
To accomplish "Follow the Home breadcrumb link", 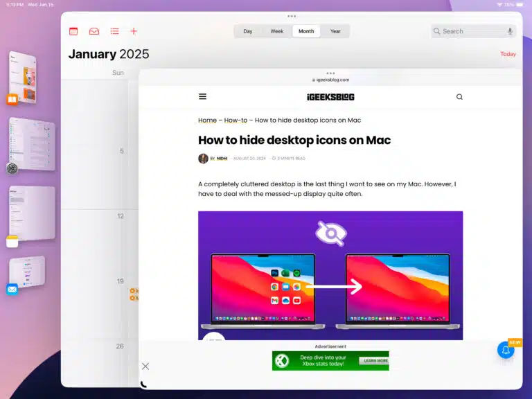I will click(x=207, y=121).
